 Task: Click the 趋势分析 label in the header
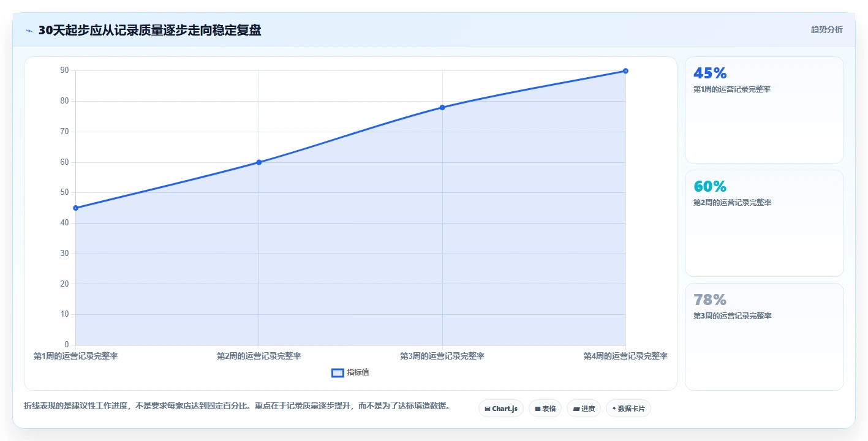(x=826, y=29)
